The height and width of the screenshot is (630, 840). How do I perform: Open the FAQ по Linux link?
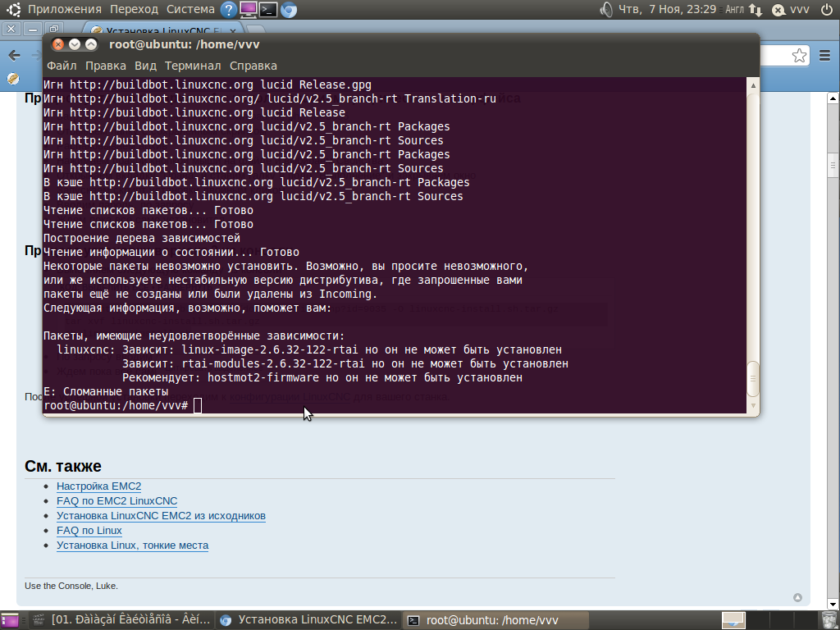tap(89, 531)
